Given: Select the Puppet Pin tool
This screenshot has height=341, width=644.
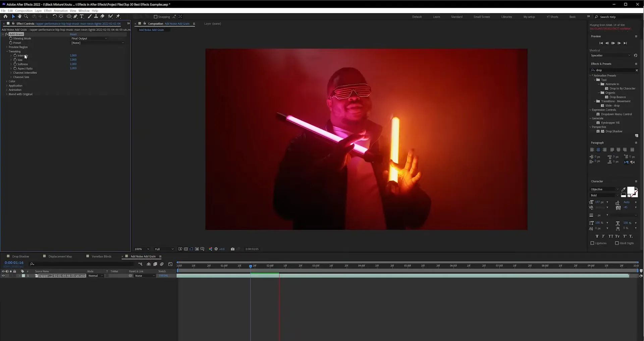Looking at the screenshot, I should click(x=118, y=16).
